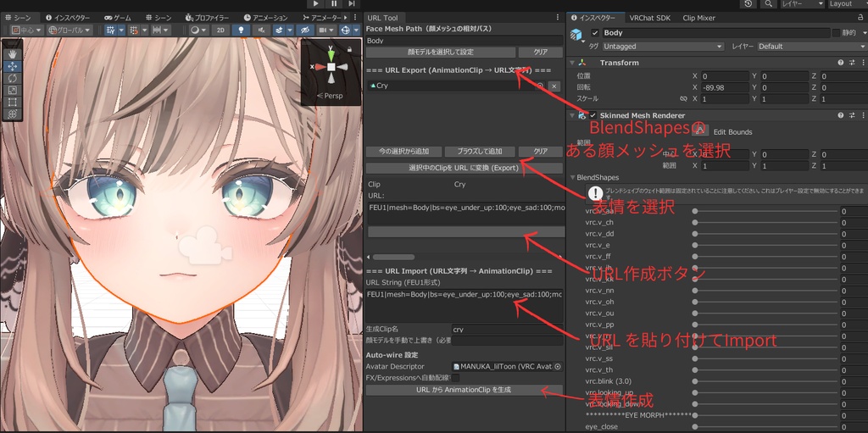Toggle 2D view mode
This screenshot has height=433, width=868.
tap(221, 30)
